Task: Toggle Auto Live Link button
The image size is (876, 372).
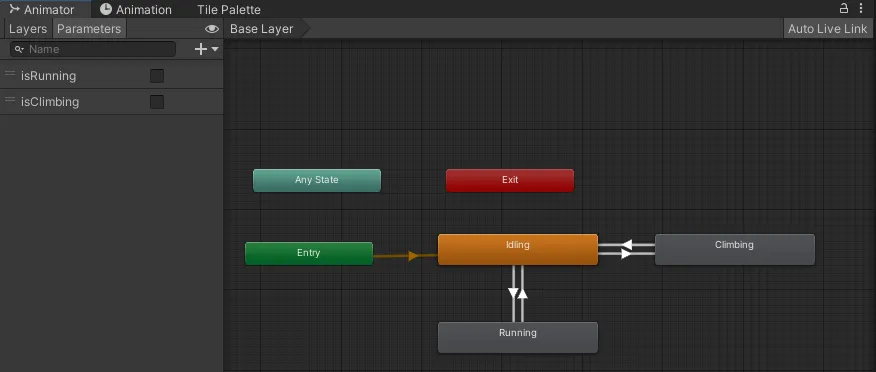Action: coord(827,28)
